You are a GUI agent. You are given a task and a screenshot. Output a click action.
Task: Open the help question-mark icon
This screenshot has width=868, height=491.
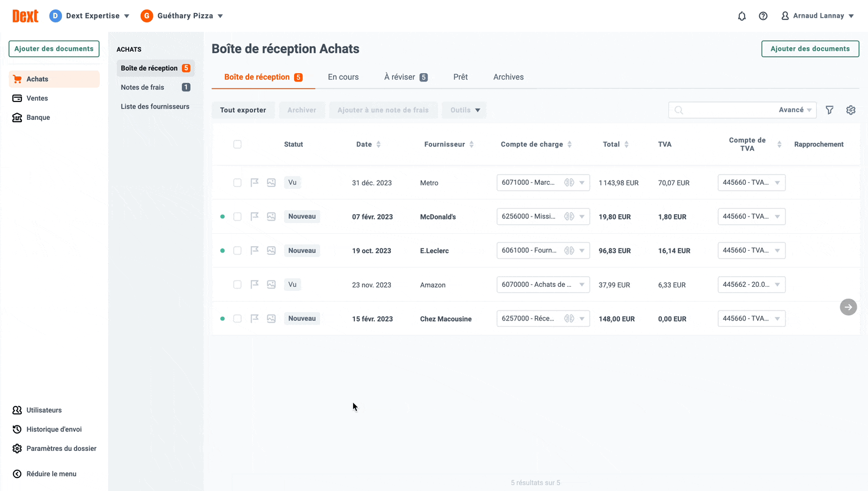click(x=763, y=16)
